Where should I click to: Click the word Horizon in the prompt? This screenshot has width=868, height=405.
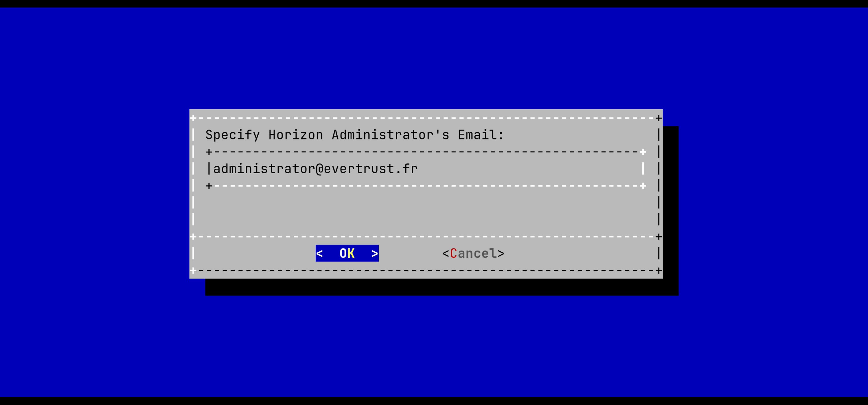coord(296,135)
